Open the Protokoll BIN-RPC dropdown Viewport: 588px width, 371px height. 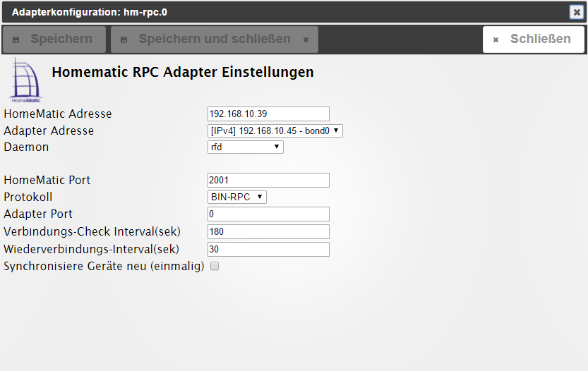point(236,197)
